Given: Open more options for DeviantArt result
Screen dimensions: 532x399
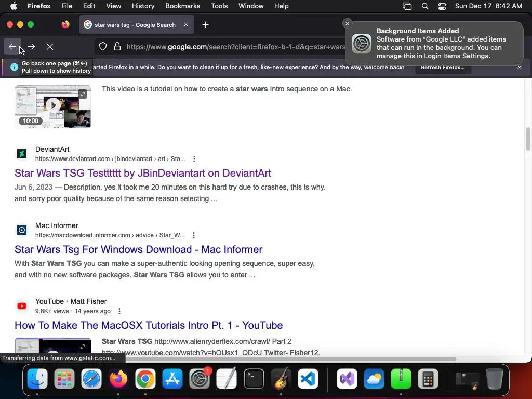Looking at the screenshot, I should 194,159.
